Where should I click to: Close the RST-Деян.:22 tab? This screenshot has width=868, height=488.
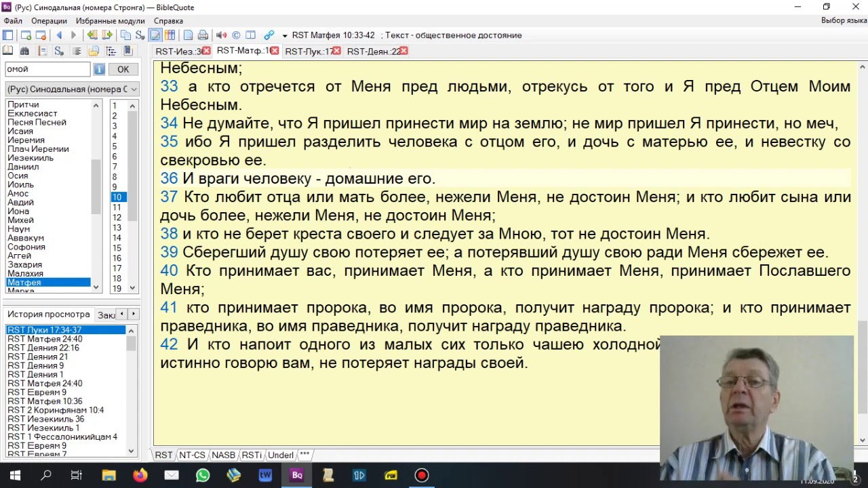(x=404, y=51)
